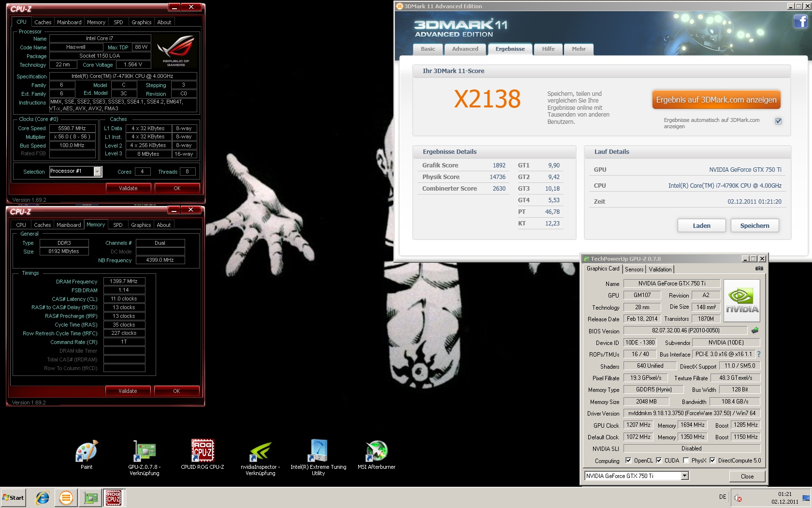Toggle the CUDA checkbox in GPU-Z

click(659, 460)
